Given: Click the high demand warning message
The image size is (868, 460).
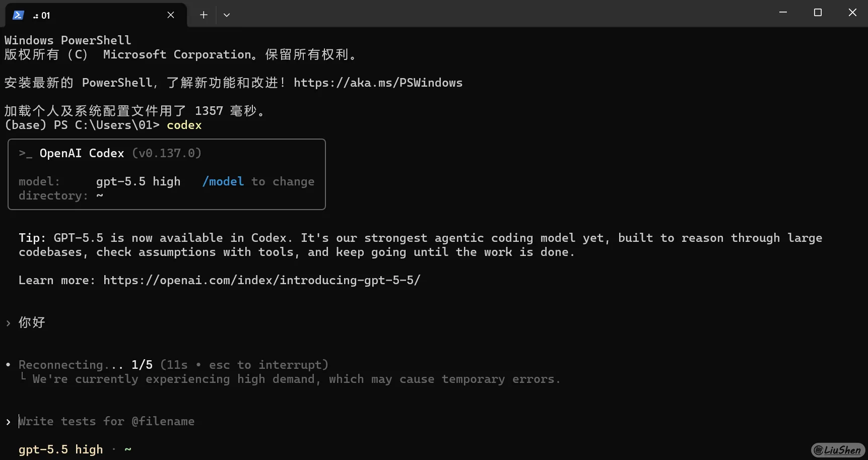Looking at the screenshot, I should [296, 379].
